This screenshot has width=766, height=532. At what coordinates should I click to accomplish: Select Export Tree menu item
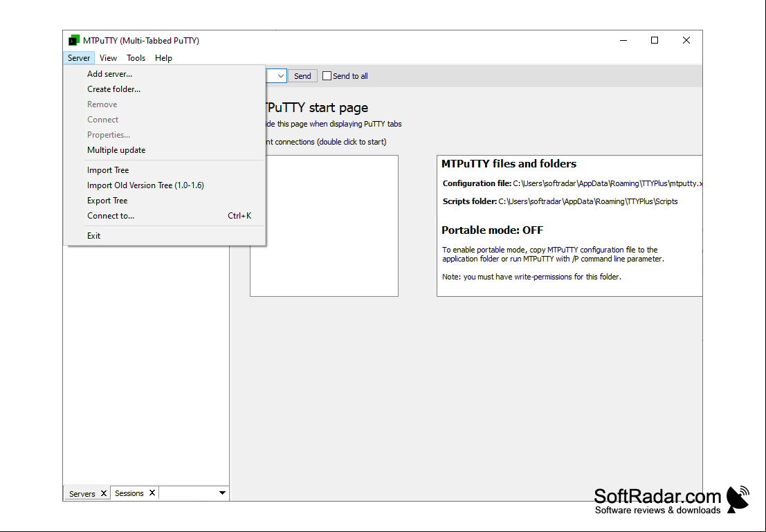[165, 201]
